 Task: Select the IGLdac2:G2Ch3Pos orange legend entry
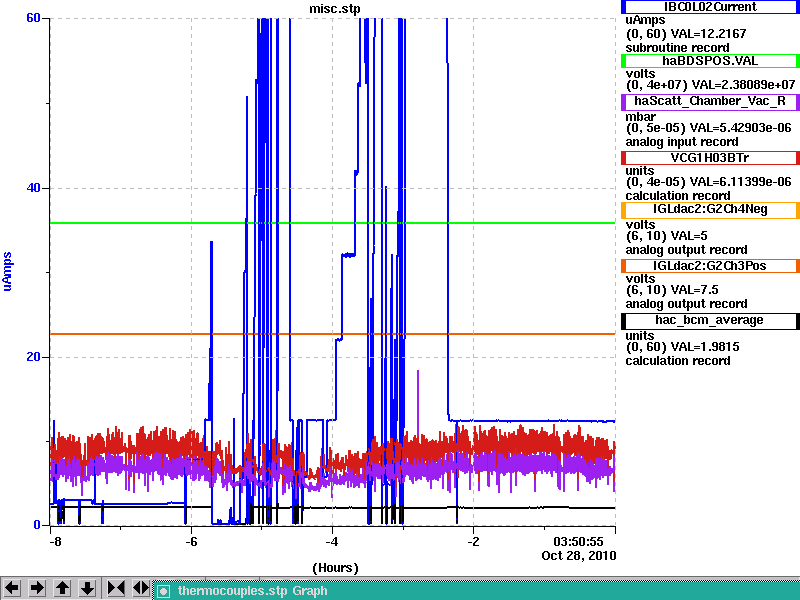pyautogui.click(x=710, y=266)
